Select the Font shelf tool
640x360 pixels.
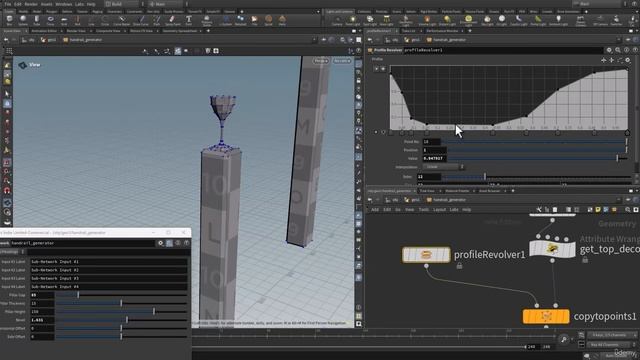coord(189,20)
